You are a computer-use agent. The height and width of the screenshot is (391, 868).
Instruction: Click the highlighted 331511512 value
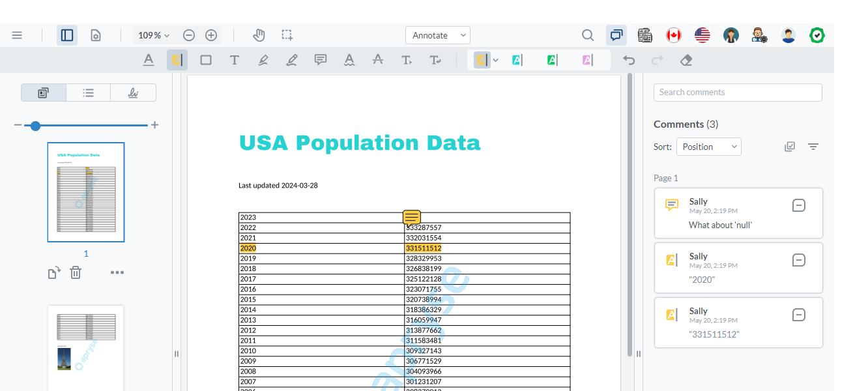(x=424, y=248)
